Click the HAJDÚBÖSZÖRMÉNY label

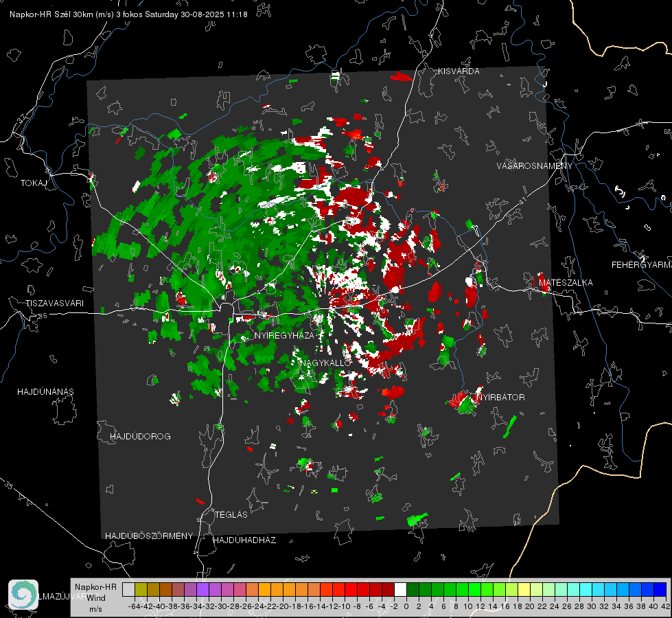[149, 536]
